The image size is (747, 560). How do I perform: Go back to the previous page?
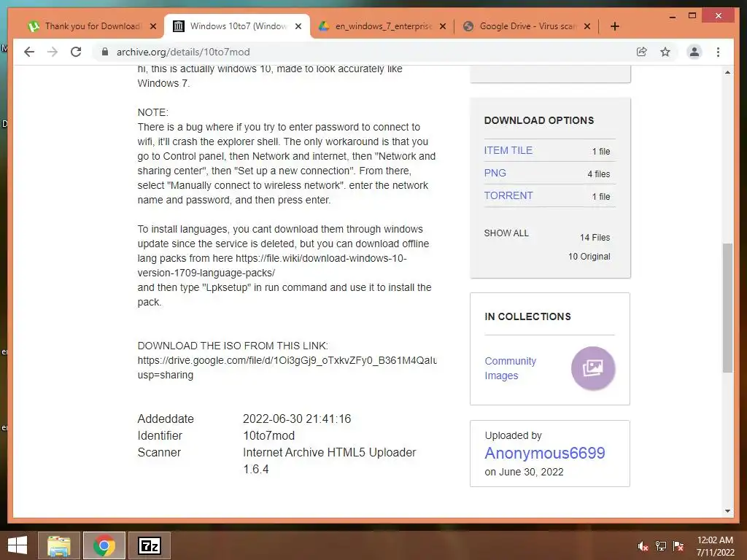pyautogui.click(x=29, y=52)
